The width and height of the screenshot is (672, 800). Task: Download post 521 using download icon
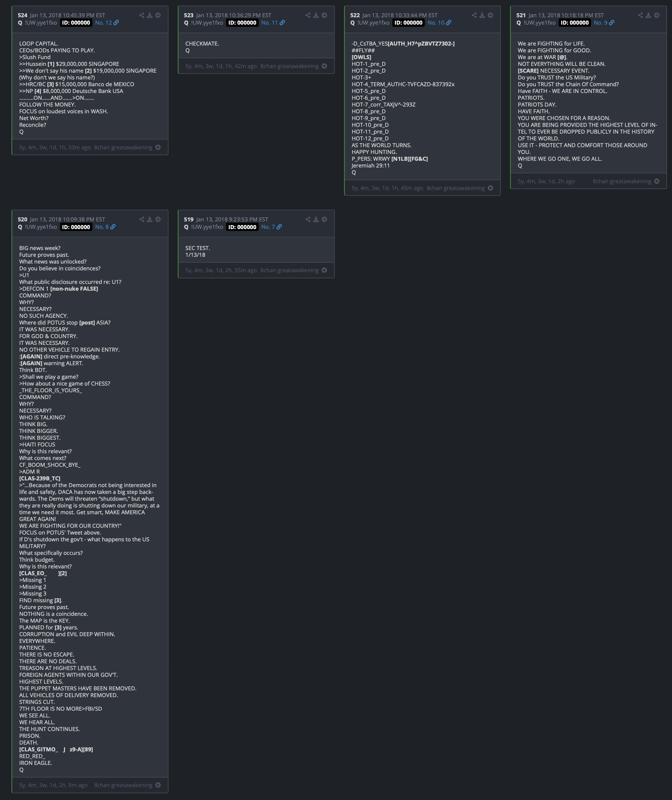[648, 15]
